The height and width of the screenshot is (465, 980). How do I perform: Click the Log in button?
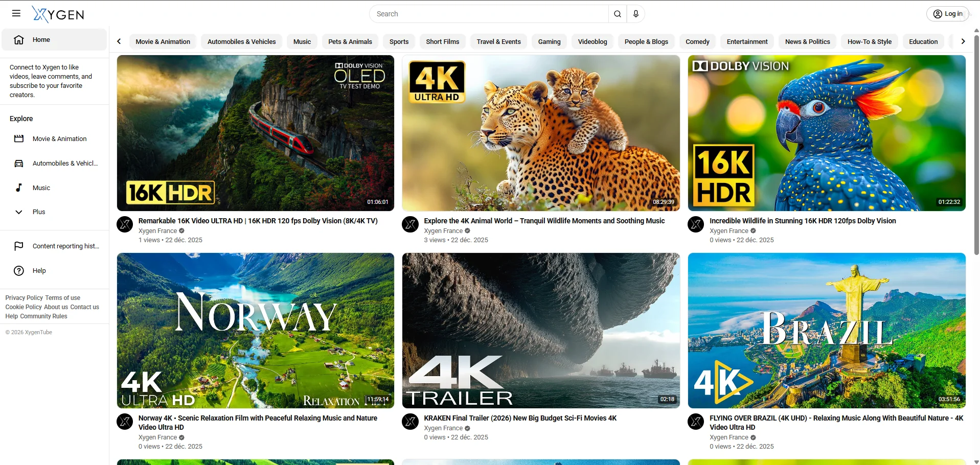947,14
